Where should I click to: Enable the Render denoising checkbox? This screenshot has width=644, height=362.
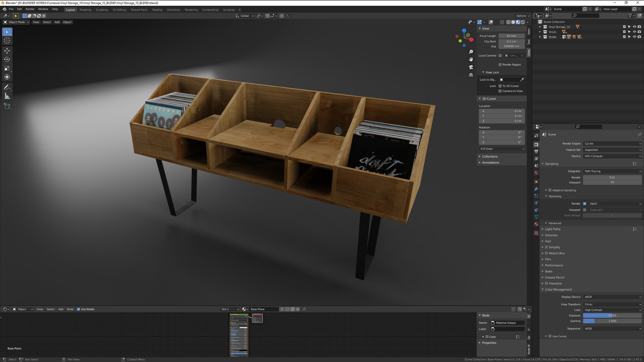coord(585,203)
